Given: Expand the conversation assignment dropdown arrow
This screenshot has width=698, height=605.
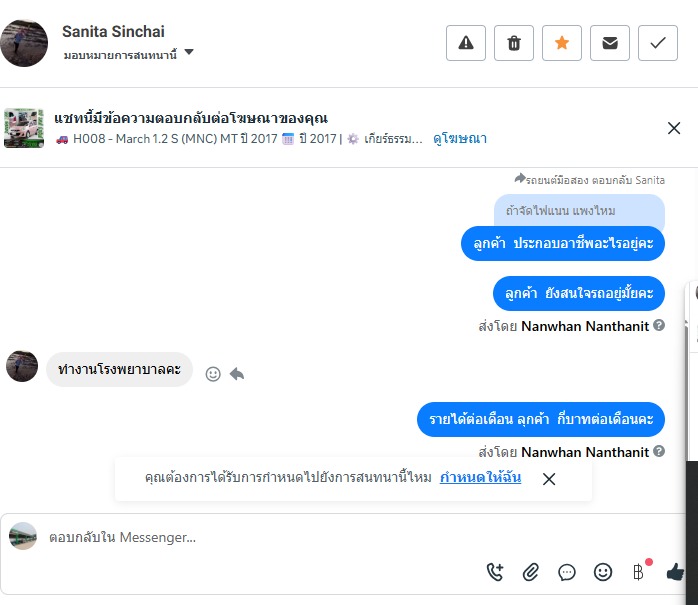Looking at the screenshot, I should 189,53.
